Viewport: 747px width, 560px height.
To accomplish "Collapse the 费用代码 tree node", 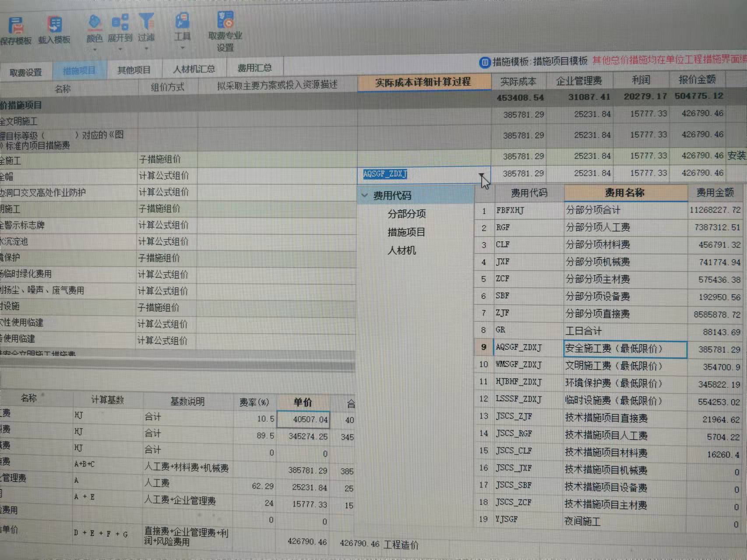I will click(x=365, y=196).
